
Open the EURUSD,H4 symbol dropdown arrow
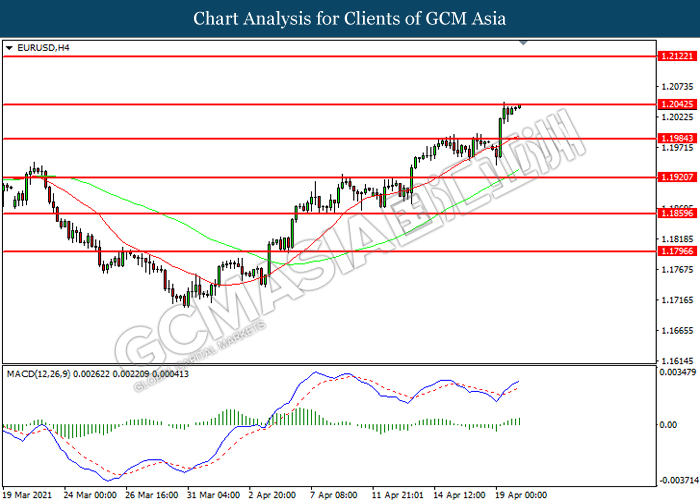(x=9, y=48)
